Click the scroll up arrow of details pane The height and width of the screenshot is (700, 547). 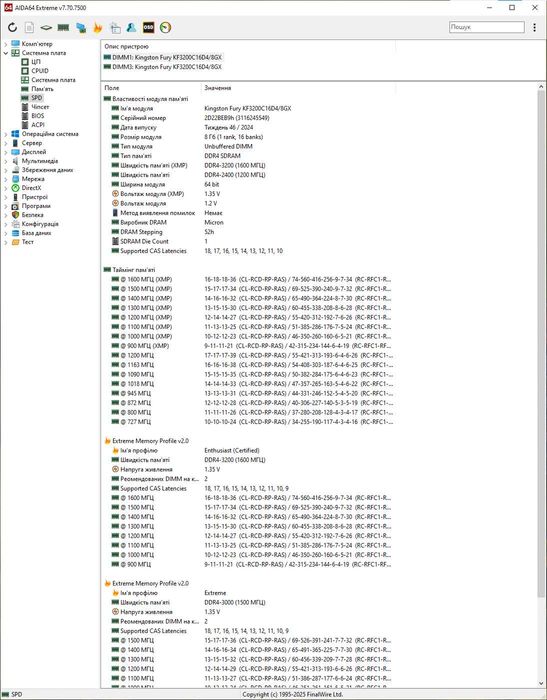(541, 87)
